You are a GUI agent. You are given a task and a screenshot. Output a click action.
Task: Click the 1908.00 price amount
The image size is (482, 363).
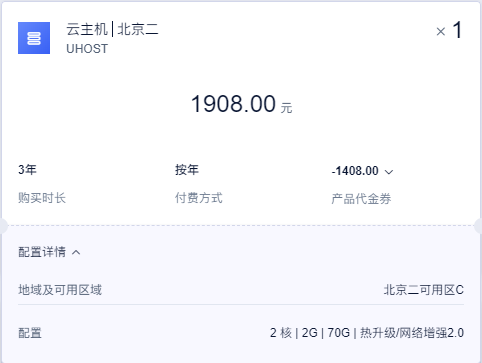tap(233, 104)
